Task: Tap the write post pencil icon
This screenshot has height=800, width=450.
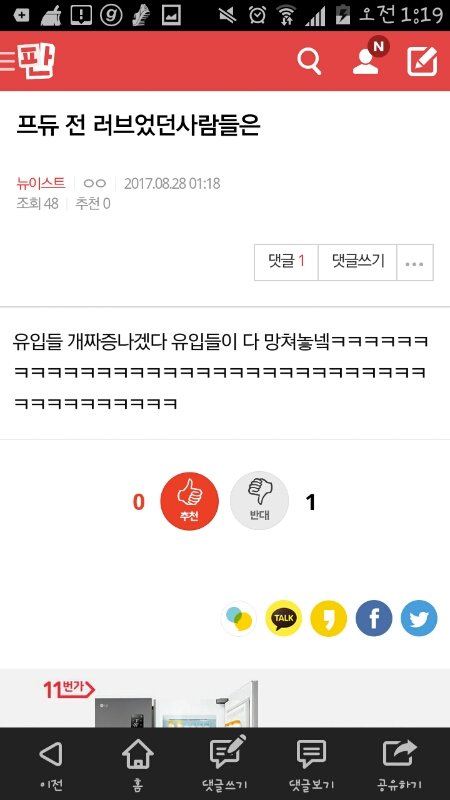Action: (422, 61)
